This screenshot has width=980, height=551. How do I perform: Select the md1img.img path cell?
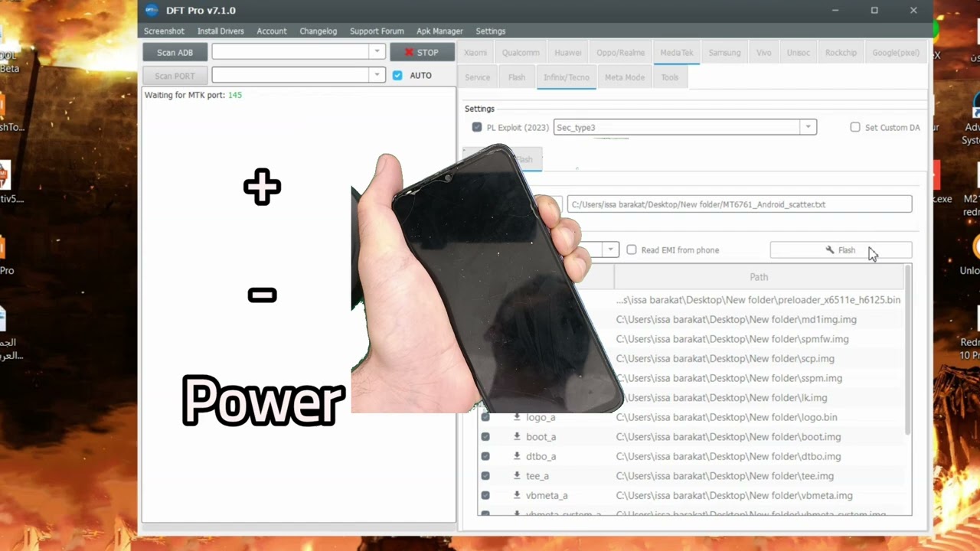click(758, 319)
